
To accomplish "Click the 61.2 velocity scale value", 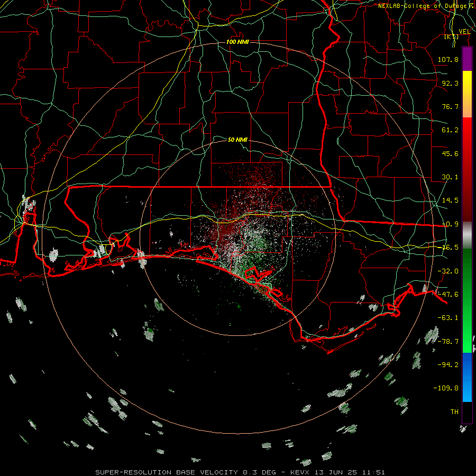I will tap(450, 130).
